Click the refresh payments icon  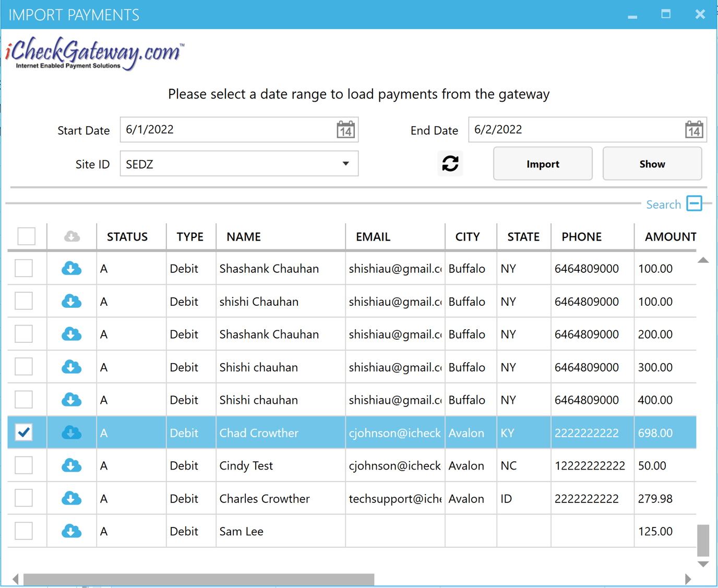tap(450, 163)
